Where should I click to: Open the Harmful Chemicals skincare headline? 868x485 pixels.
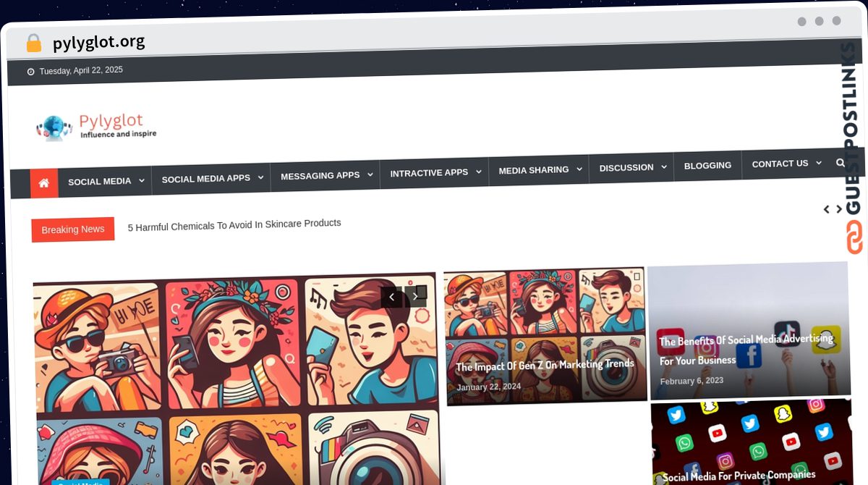pyautogui.click(x=234, y=224)
